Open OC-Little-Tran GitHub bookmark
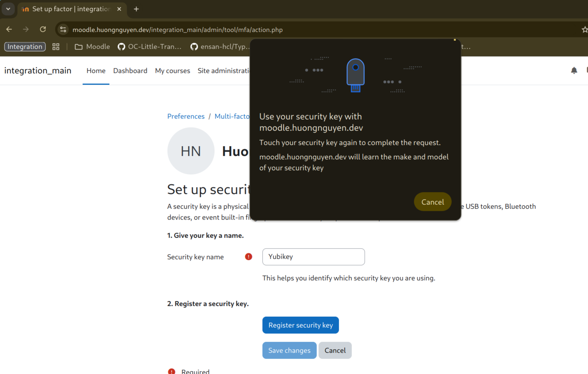 (150, 47)
